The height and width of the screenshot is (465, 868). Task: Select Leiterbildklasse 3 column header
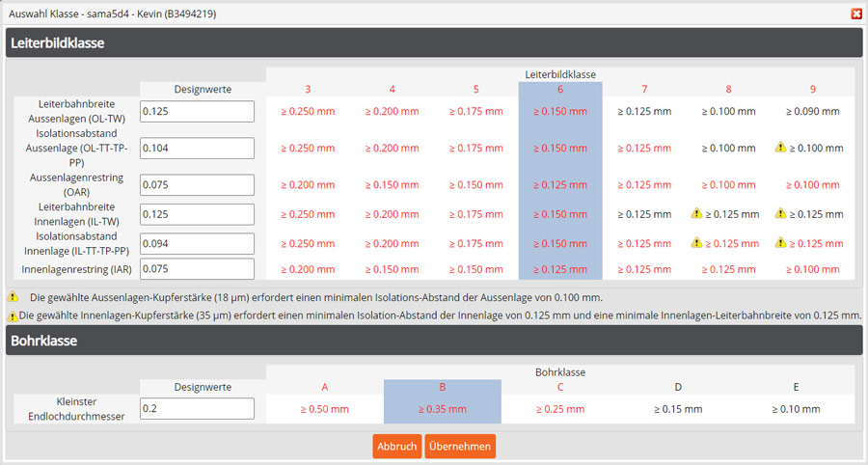[x=308, y=90]
